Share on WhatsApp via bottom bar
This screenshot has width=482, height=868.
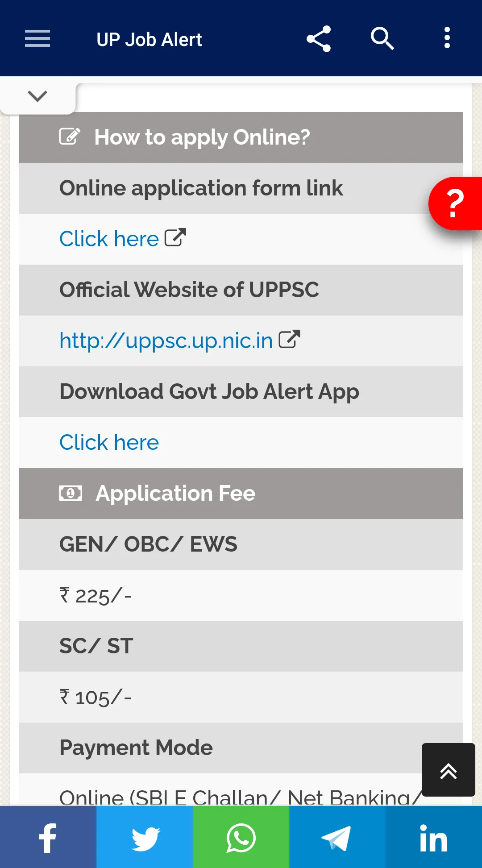pos(241,837)
